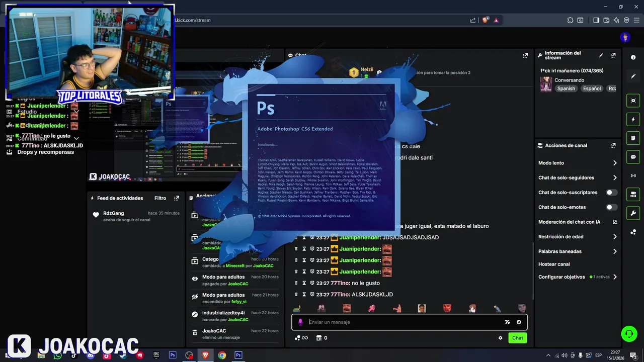Expand Chat de solo-seguidores options
Image resolution: width=644 pixels, height=362 pixels.
pos(615,177)
